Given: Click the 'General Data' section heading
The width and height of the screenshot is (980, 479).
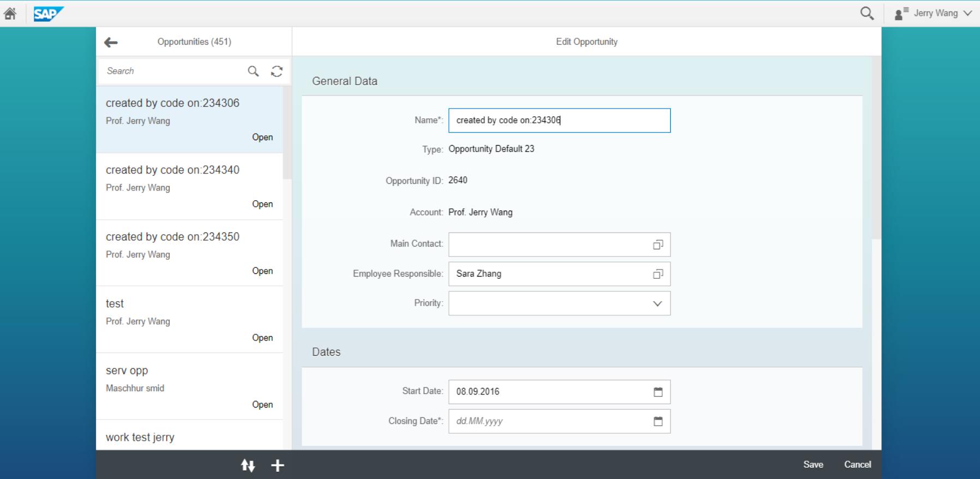Looking at the screenshot, I should coord(345,81).
